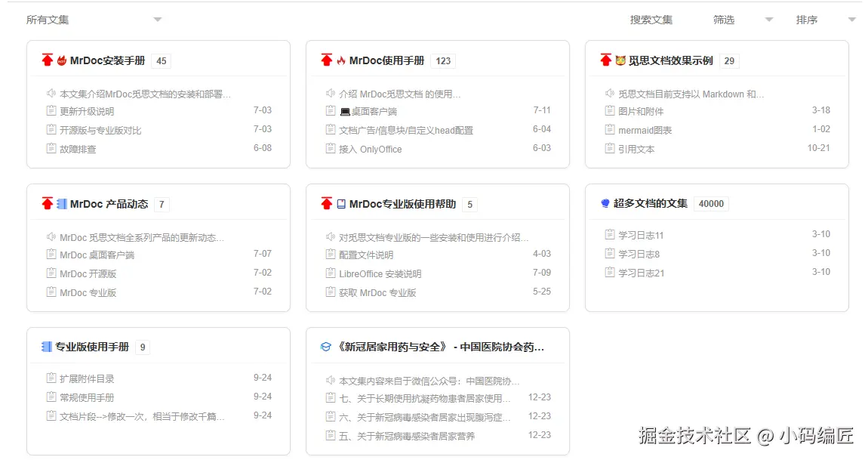The width and height of the screenshot is (868, 460).
Task: Open document 学习日志8
Action: click(639, 254)
